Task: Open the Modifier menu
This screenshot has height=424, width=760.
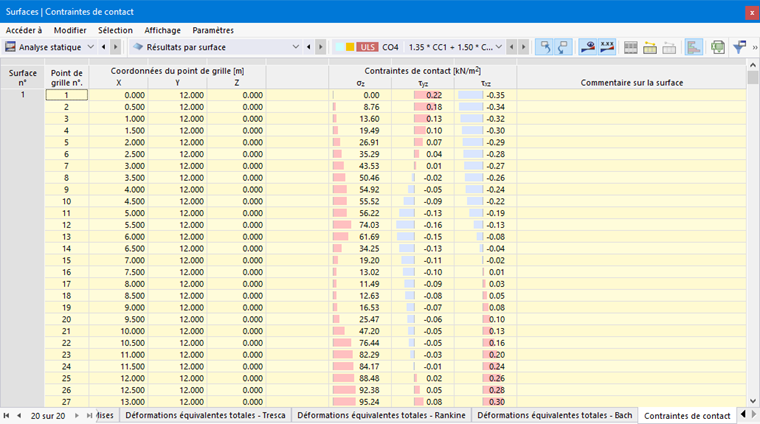Action: tap(70, 30)
